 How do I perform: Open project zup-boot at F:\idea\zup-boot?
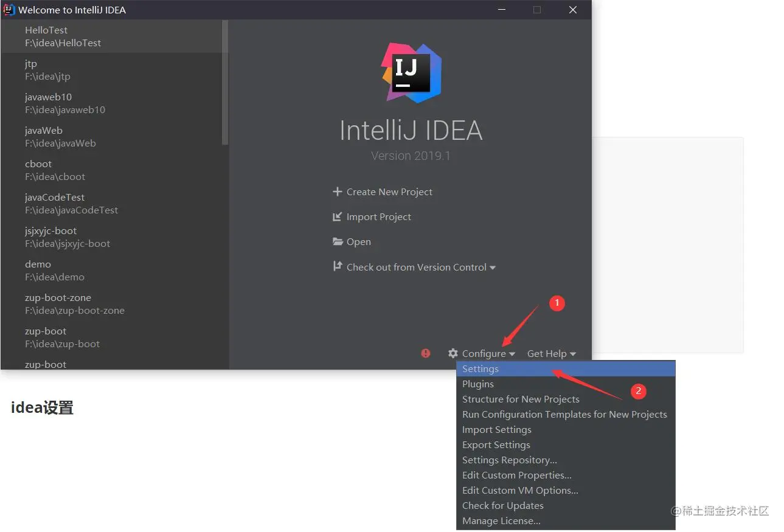[x=111, y=337]
